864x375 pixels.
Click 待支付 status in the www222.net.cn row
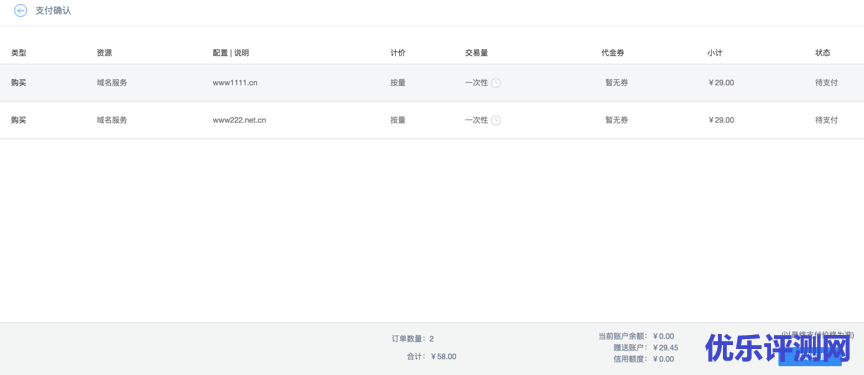pyautogui.click(x=827, y=120)
